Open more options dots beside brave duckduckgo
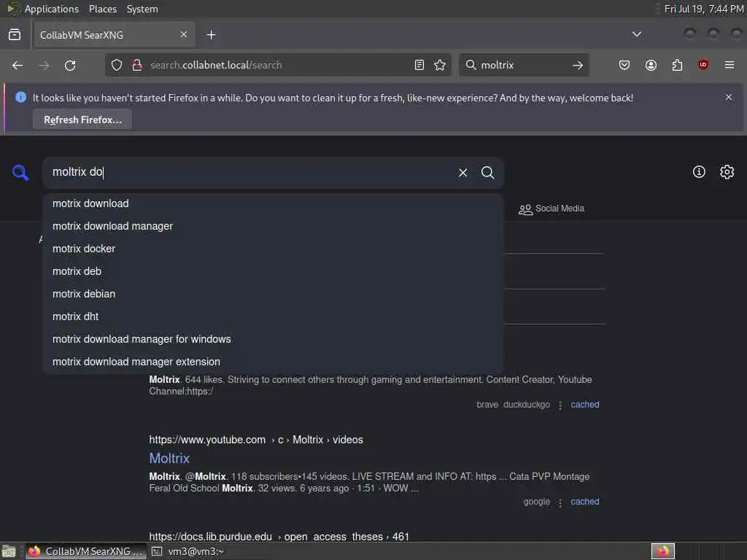This screenshot has height=560, width=747. click(560, 405)
